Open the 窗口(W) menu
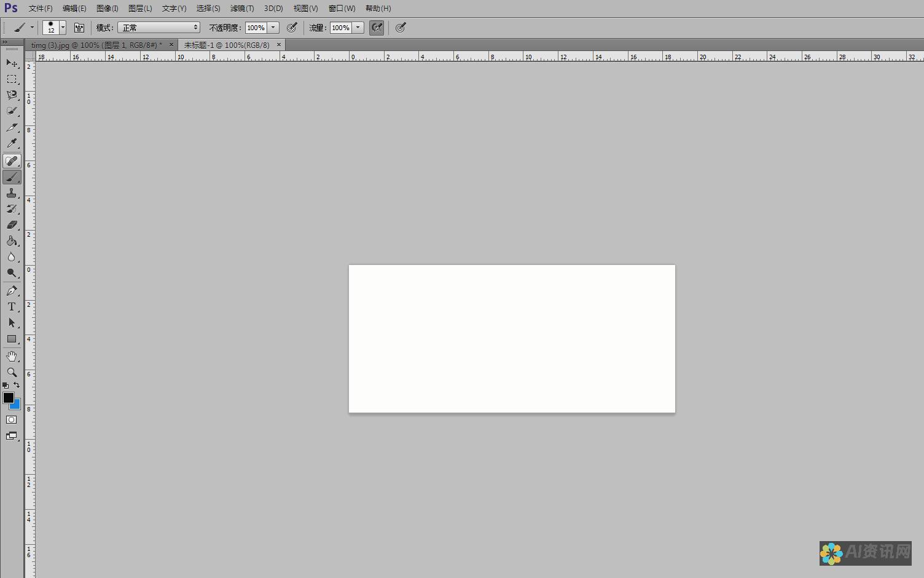 click(342, 9)
